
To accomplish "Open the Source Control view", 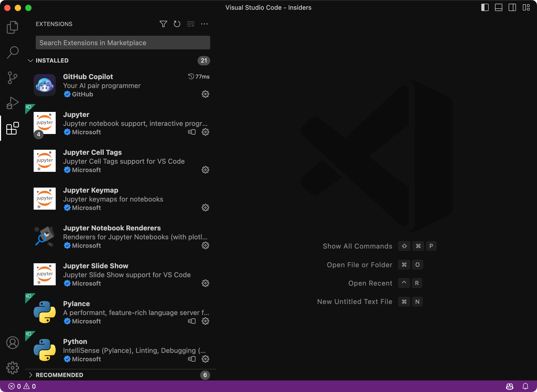I will tap(12, 78).
